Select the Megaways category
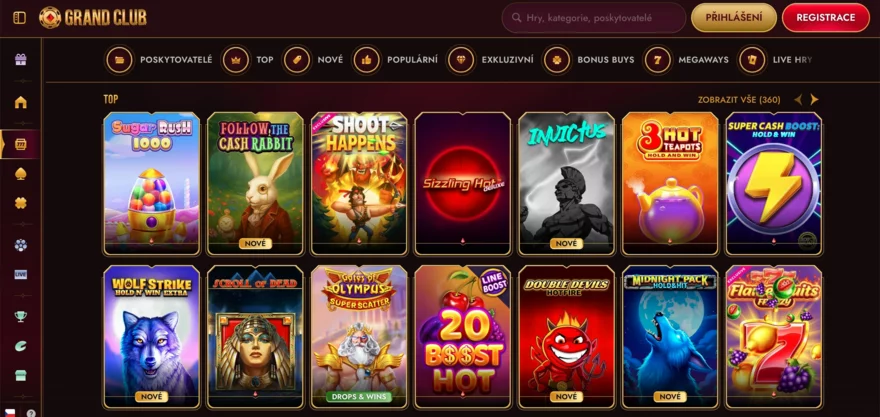The height and width of the screenshot is (417, 880). [x=686, y=59]
